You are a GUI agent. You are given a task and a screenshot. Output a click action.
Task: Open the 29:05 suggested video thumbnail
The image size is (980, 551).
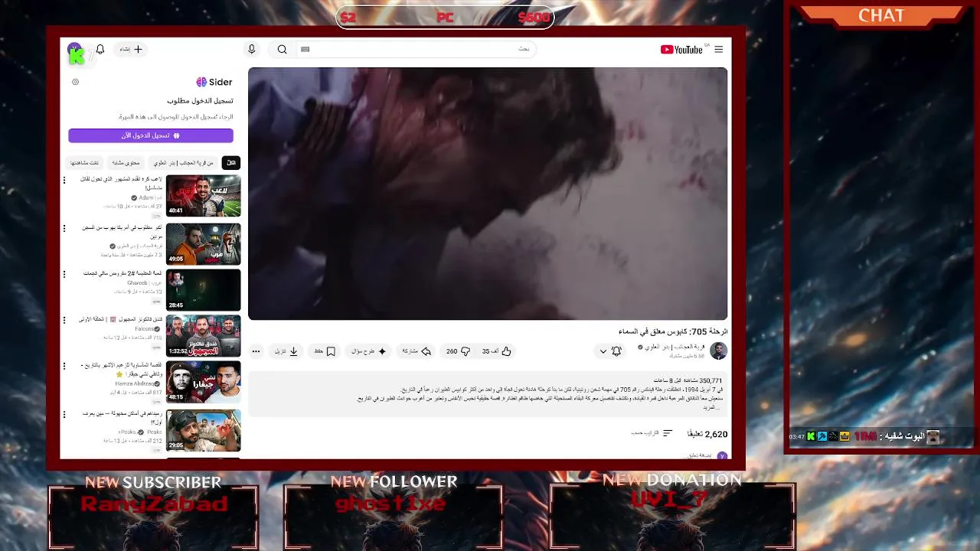tap(203, 430)
